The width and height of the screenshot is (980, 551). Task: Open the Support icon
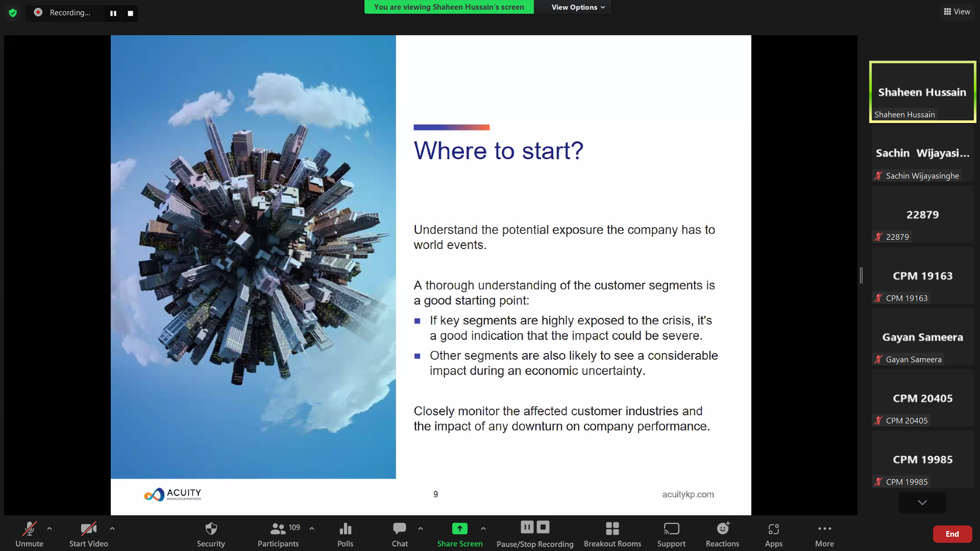(x=671, y=529)
